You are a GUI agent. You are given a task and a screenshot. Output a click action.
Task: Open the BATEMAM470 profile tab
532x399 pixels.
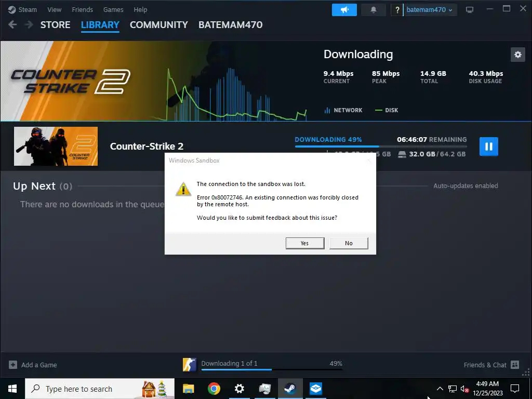point(230,25)
